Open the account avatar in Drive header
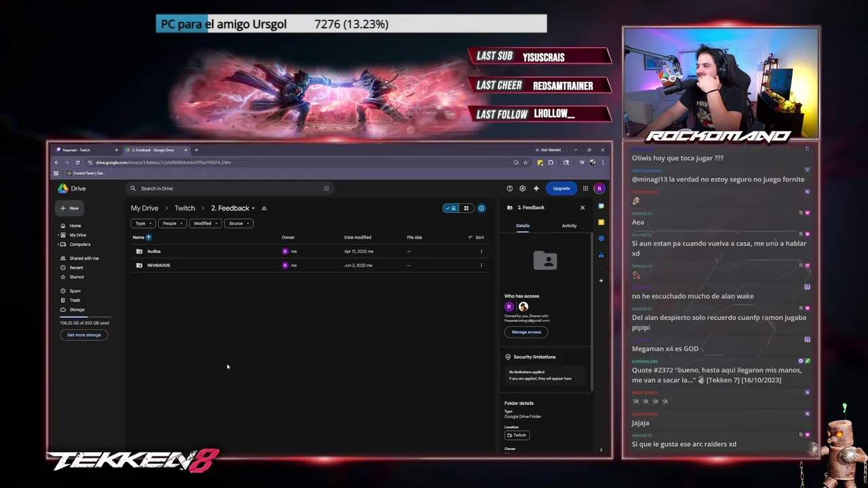 pos(599,188)
